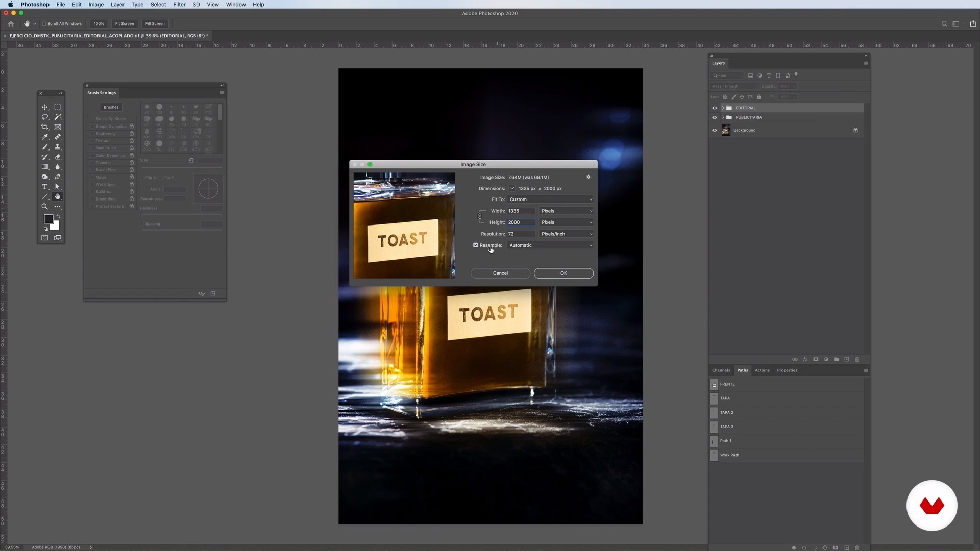The image size is (980, 551).
Task: Switch to the Channels tab
Action: pos(721,370)
